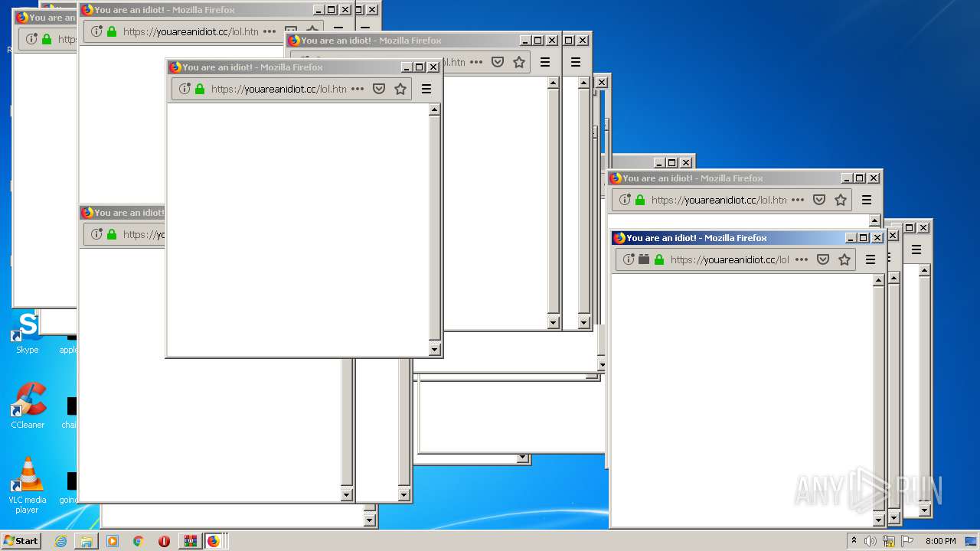Click the 8:00 PM taskbar clock
980x551 pixels.
pos(940,541)
